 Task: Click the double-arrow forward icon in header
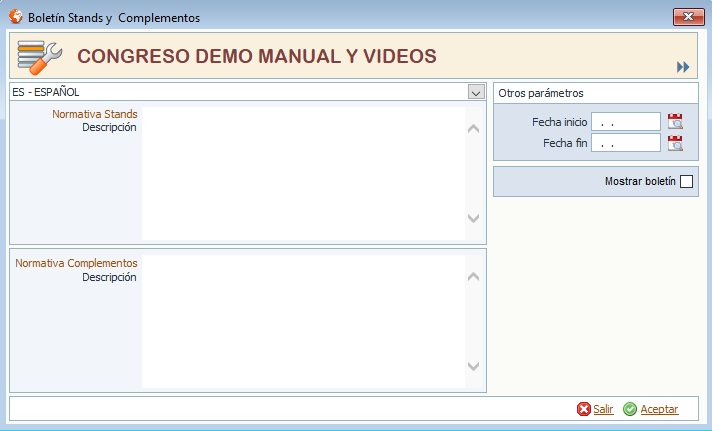683,67
